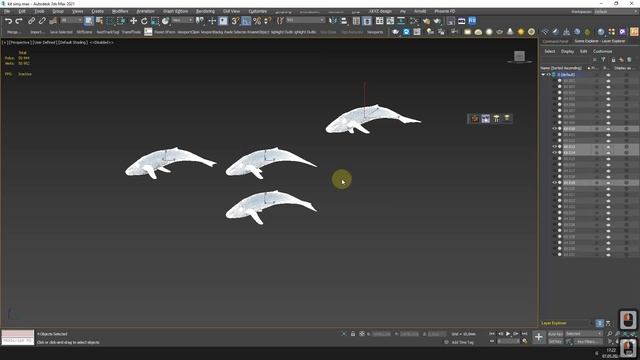Toggle visibility eye of Kit 010 row
The image size is (640, 360).
(554, 129)
